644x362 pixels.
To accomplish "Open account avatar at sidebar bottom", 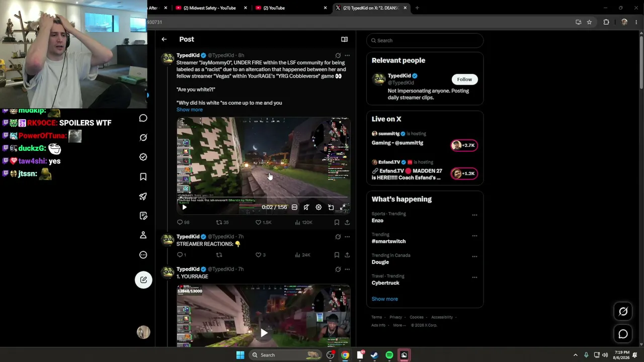I will click(143, 332).
